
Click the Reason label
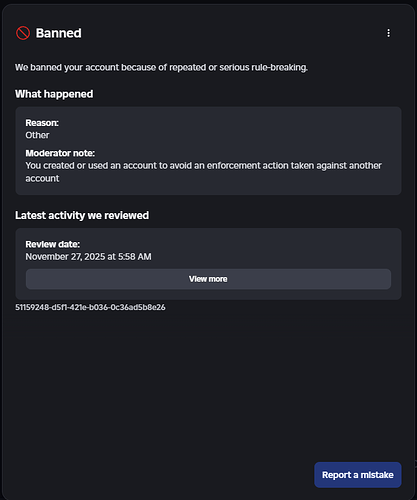pyautogui.click(x=42, y=123)
